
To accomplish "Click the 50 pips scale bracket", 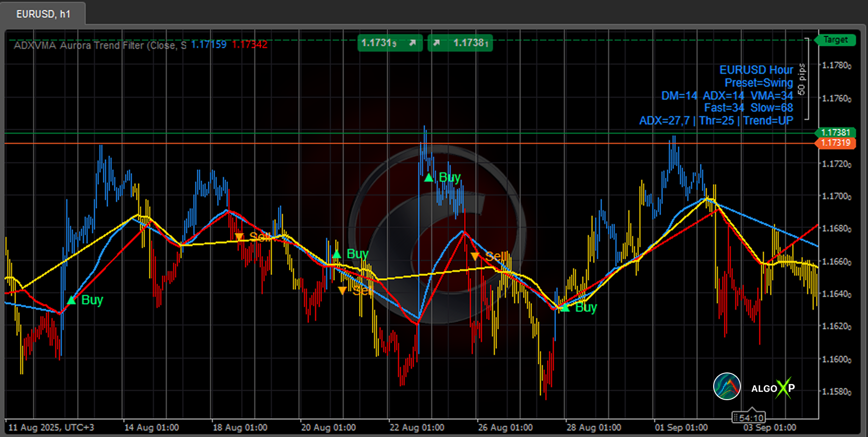I will tap(803, 79).
